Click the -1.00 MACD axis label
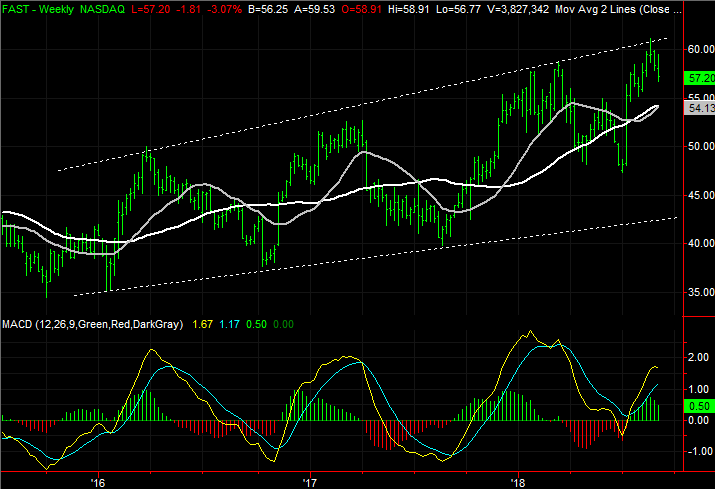Screen dimensions: 715x489 (x=699, y=451)
